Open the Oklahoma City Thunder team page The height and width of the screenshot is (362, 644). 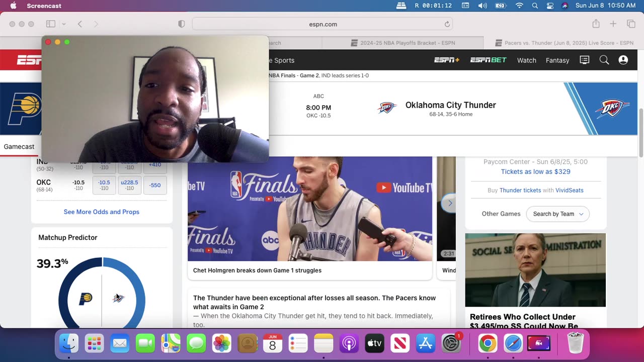click(451, 105)
